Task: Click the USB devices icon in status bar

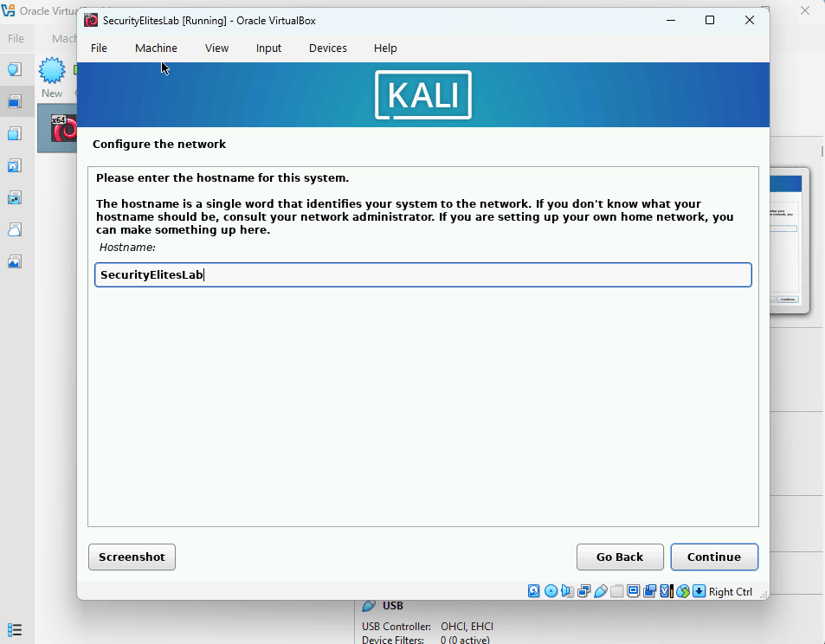Action: click(599, 591)
